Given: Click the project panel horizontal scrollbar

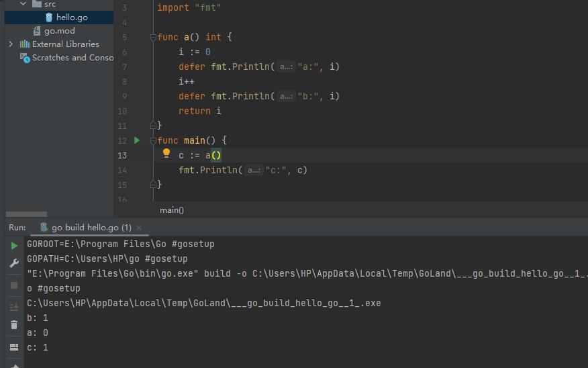Looking at the screenshot, I should click(26, 214).
